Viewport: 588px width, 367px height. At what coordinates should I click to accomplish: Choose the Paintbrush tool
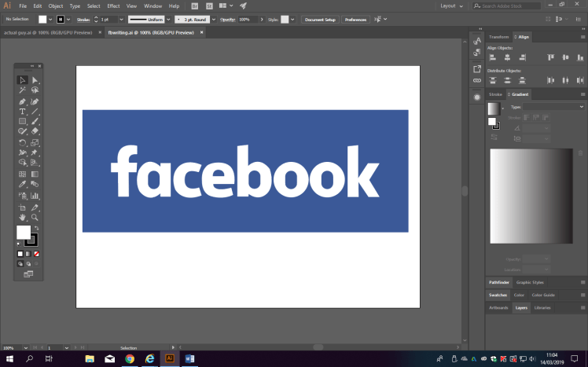[35, 121]
